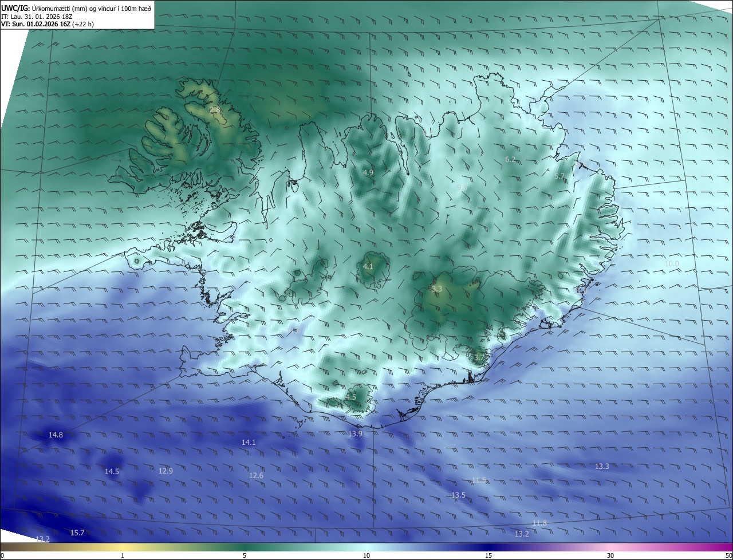Select the 4.1 value on the glacier
The image size is (733, 560).
[x=368, y=266]
